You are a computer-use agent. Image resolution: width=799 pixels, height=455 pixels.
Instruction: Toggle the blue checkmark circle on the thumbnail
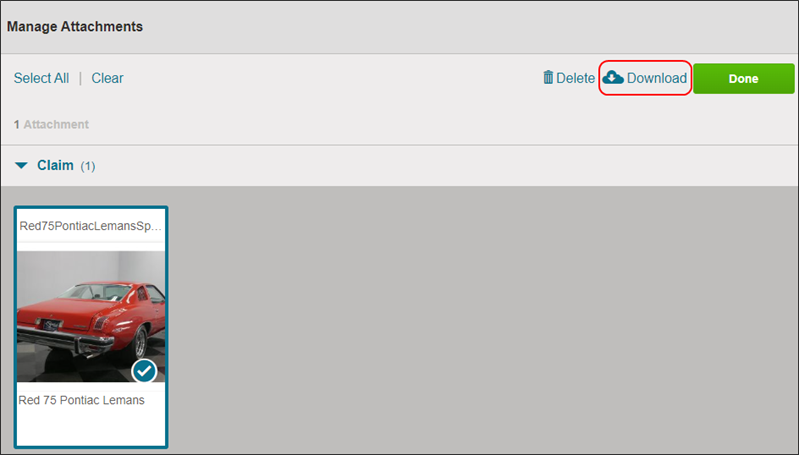tap(144, 371)
